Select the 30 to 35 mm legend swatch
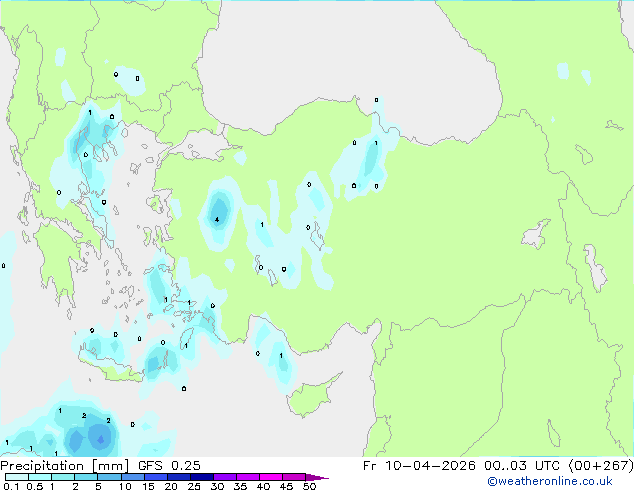This screenshot has width=634, height=490. [x=224, y=477]
